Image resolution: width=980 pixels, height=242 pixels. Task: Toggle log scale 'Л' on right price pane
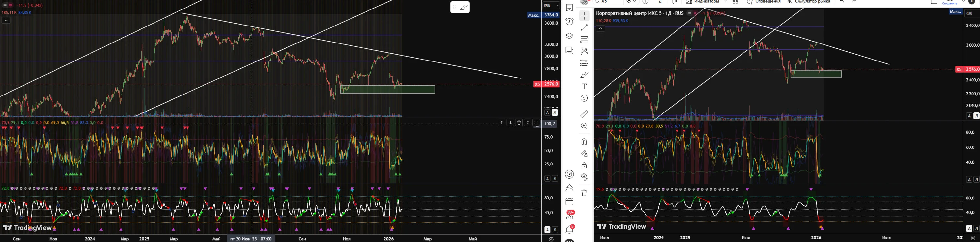[976, 116]
